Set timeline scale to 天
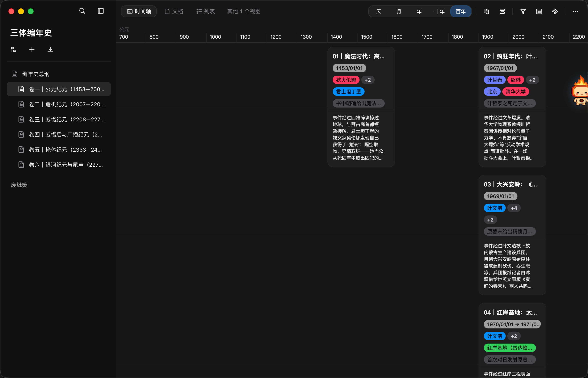 (x=379, y=11)
